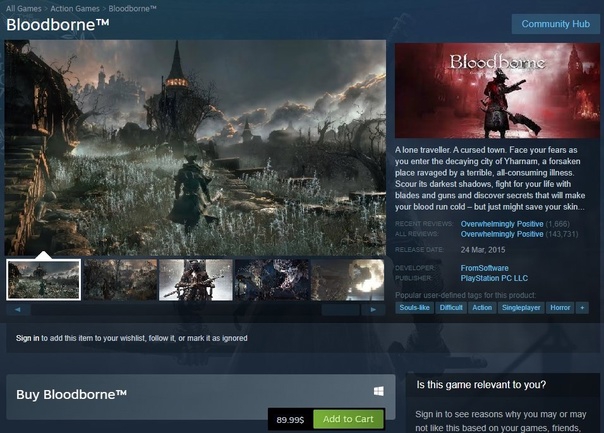
Task: Click the Windows platform icon in the buy box
Action: coord(378,391)
